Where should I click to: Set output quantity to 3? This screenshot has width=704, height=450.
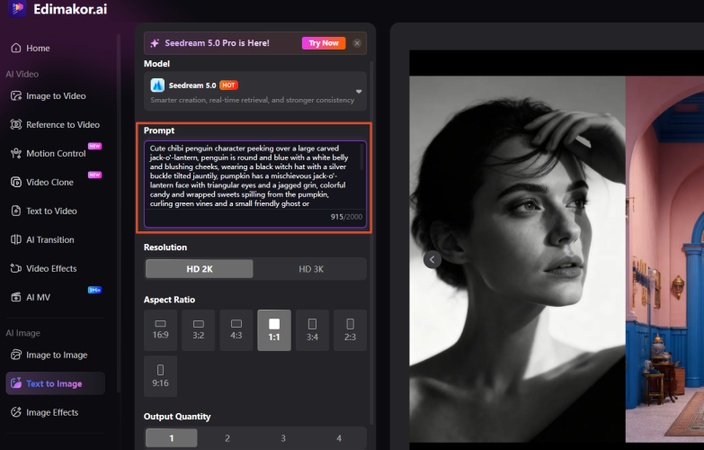click(x=283, y=438)
